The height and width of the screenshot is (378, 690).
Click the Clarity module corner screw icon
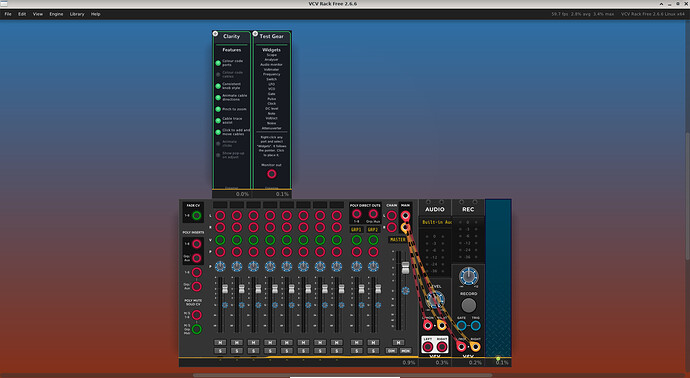point(215,33)
